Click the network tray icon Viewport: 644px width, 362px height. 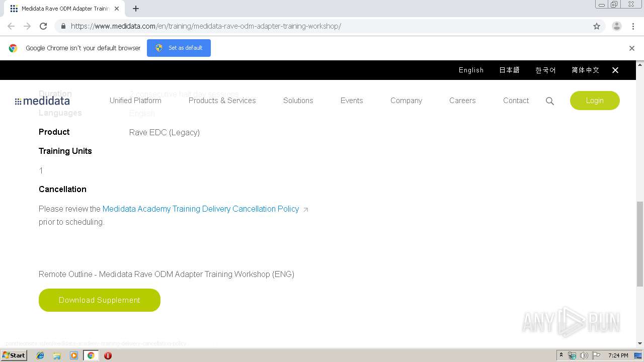click(x=572, y=355)
